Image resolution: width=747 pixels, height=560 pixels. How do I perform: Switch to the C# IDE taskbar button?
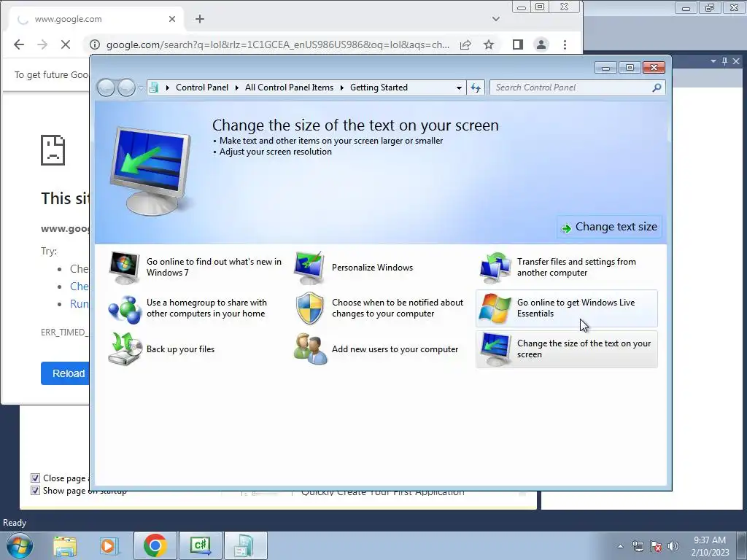coord(201,545)
